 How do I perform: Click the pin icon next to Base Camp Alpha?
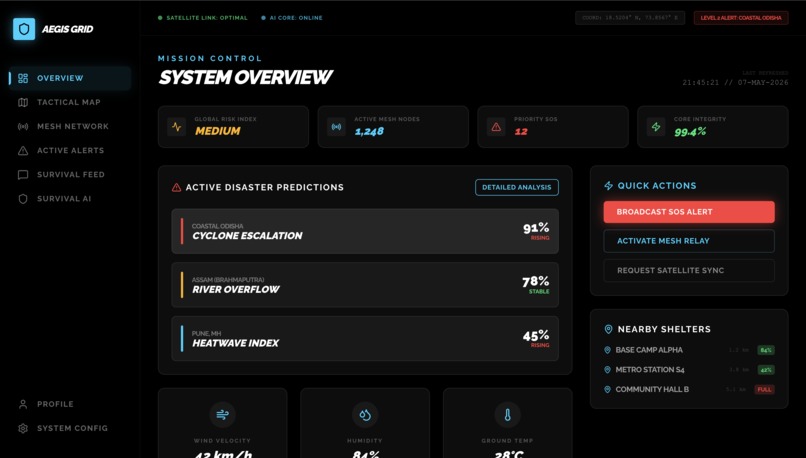click(607, 350)
